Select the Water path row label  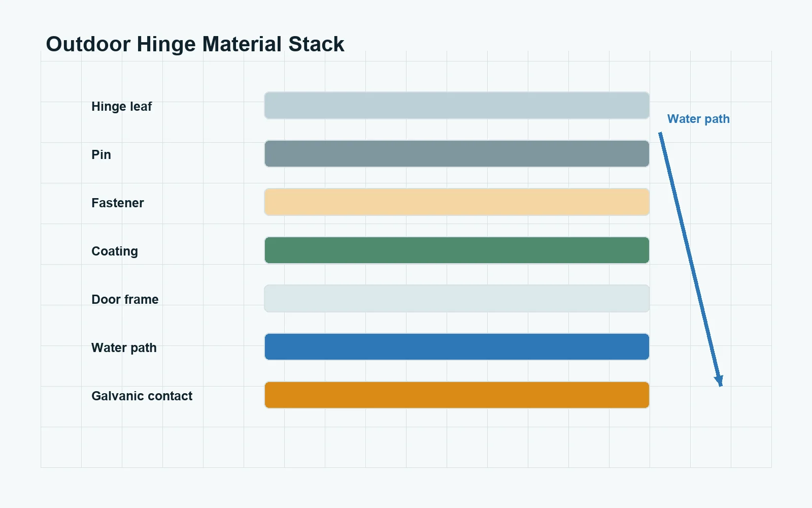pos(124,348)
